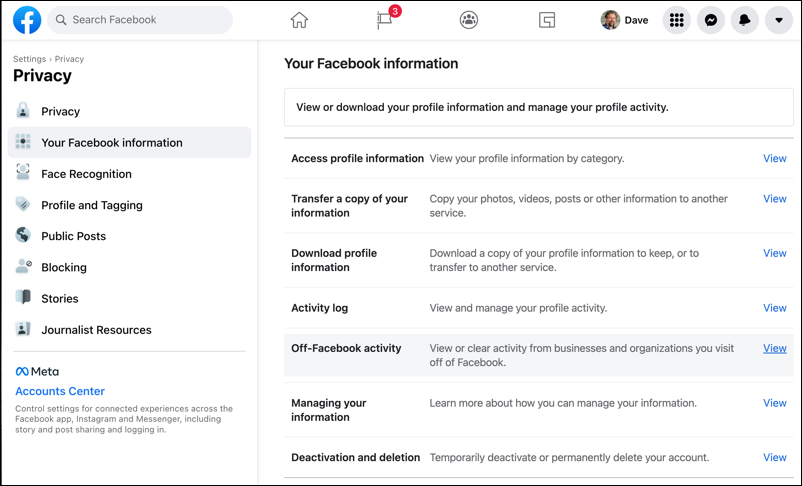Open Public Posts settings
Image resolution: width=802 pixels, height=486 pixels.
tap(129, 236)
